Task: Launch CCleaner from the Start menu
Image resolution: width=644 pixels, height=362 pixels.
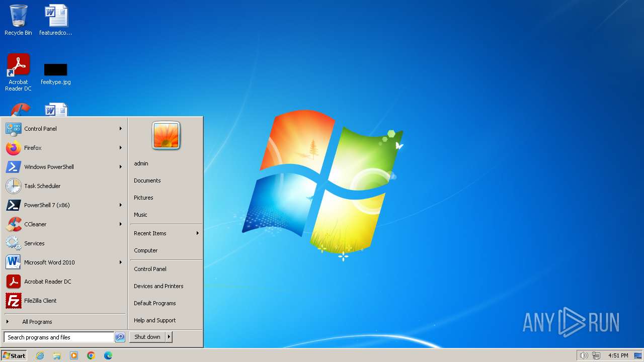Action: point(64,224)
